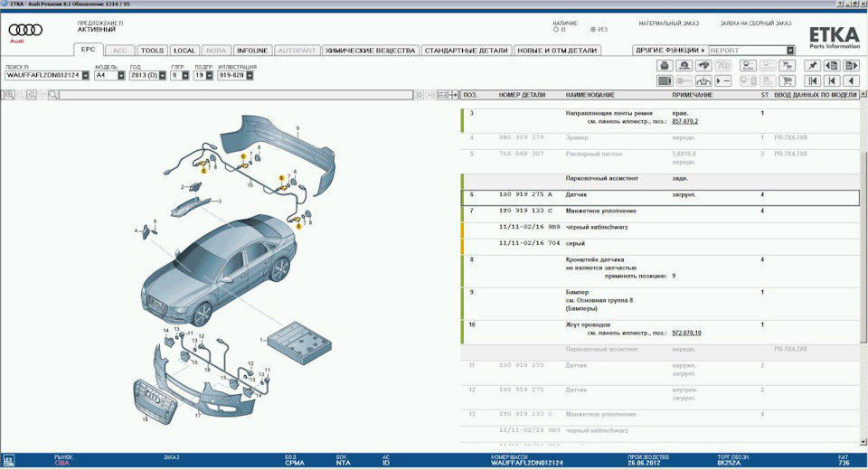Open the LOCAL tab
This screenshot has width=868, height=470.
pos(184,51)
